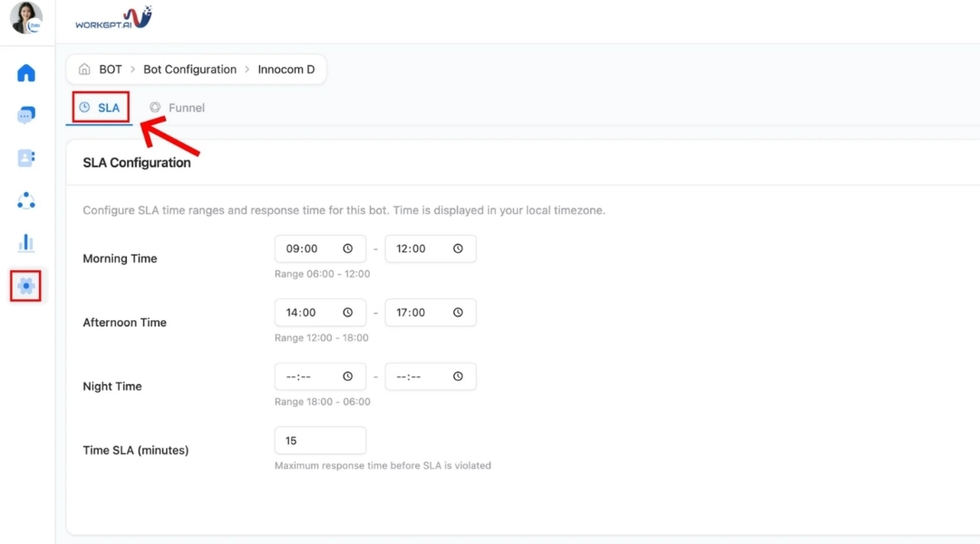Open Morning Time start clock picker
Viewport: 980px width, 544px height.
347,248
